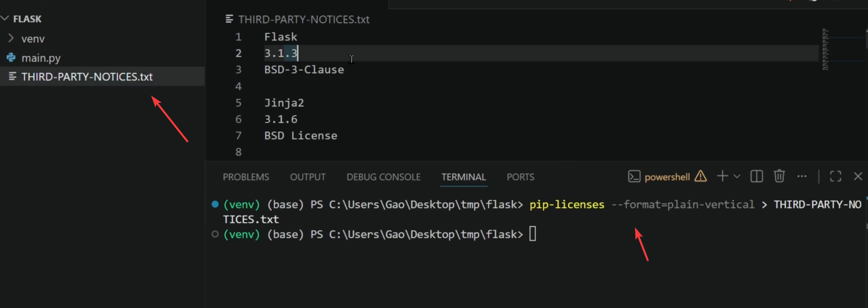Switch to the OUTPUT panel tab
Viewport: 868px width, 308px height.
308,177
